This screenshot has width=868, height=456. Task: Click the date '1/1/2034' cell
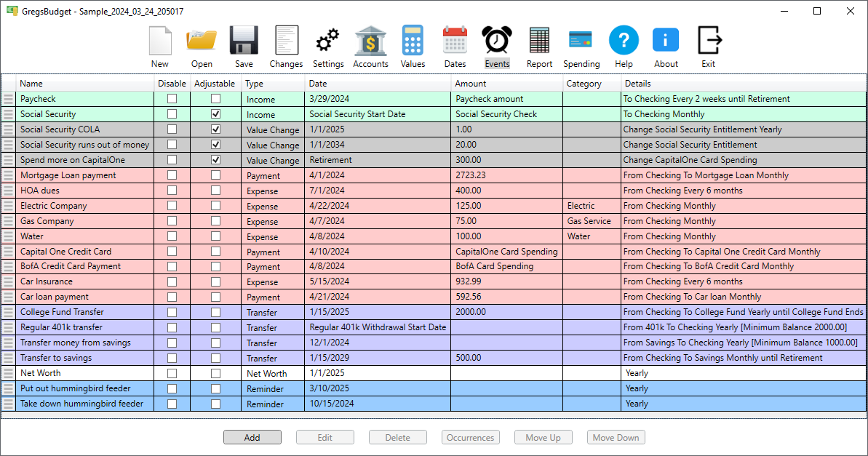coord(378,145)
